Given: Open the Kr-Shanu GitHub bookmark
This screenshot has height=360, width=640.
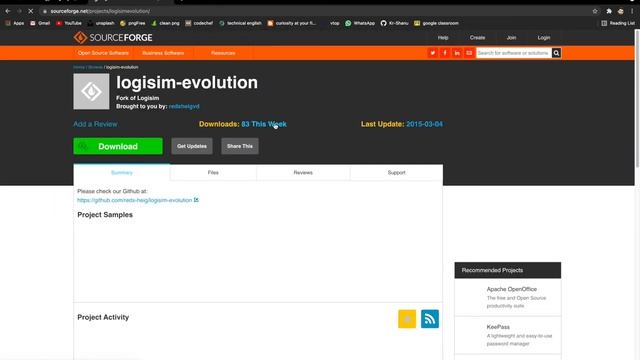Looking at the screenshot, I should pos(394,23).
